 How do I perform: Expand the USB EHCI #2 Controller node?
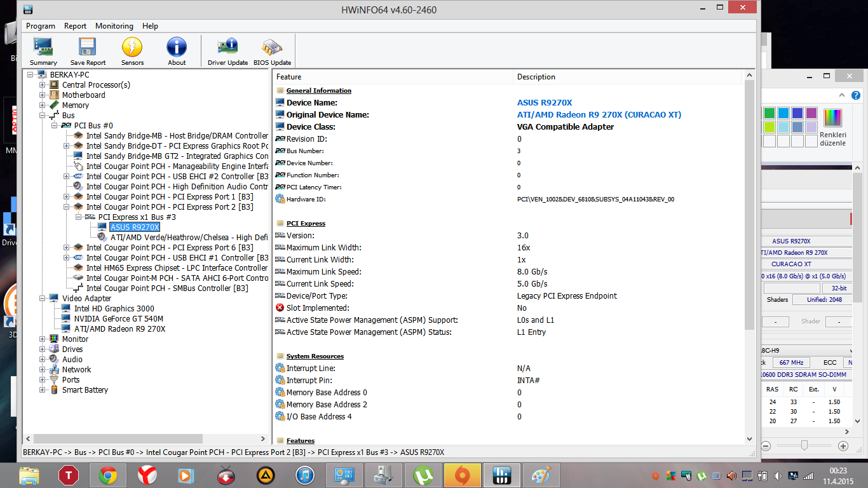click(x=67, y=177)
